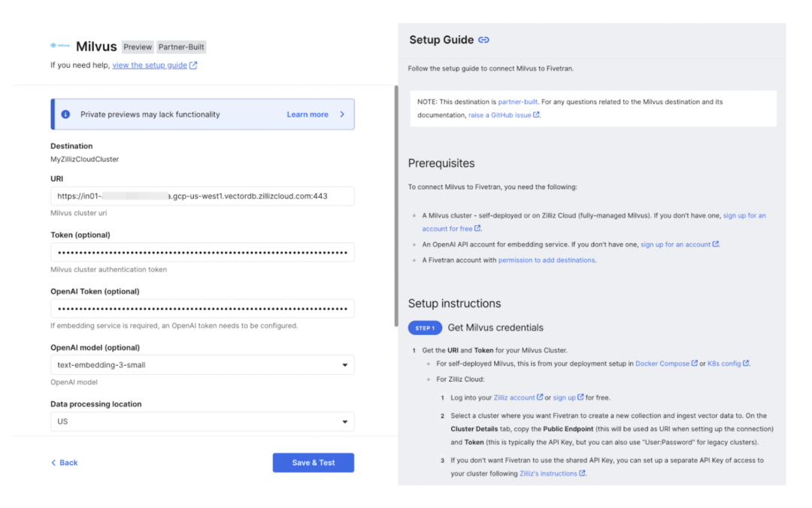The width and height of the screenshot is (812, 508).
Task: Click the Save & Test button
Action: coord(313,463)
